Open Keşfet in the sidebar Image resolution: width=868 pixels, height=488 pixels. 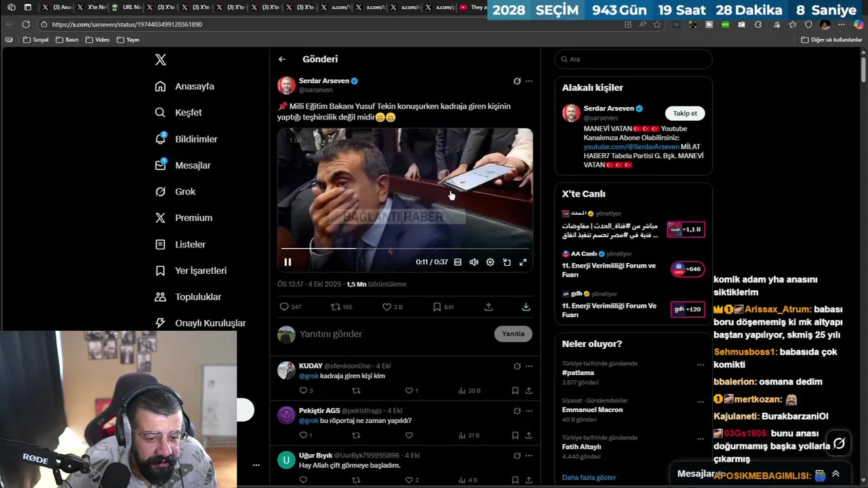[178, 113]
